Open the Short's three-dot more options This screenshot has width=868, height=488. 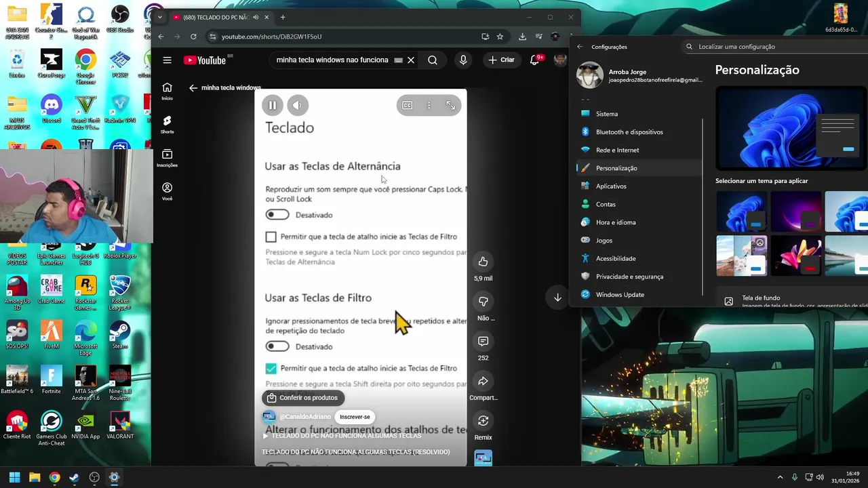(429, 105)
